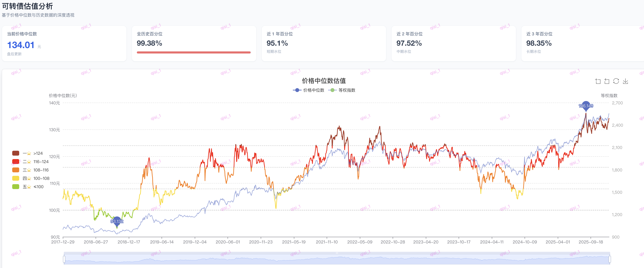Screen dimensions: 644x268
Task: Toggle the 一星 >124 price range
Action: point(16,153)
